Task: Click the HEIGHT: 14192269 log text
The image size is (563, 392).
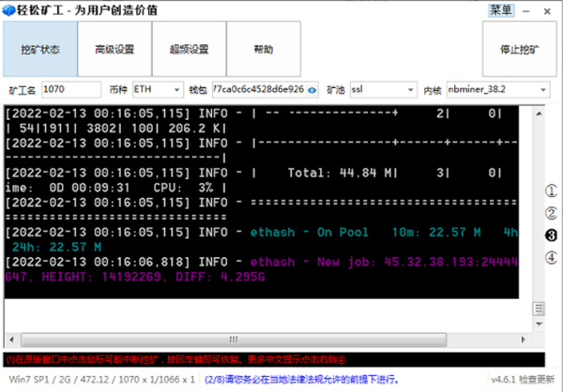Action: point(101,278)
